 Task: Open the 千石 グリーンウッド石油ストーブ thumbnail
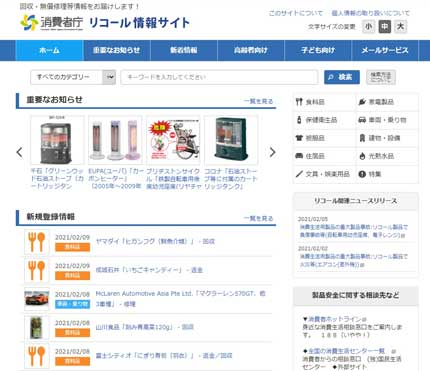click(57, 140)
